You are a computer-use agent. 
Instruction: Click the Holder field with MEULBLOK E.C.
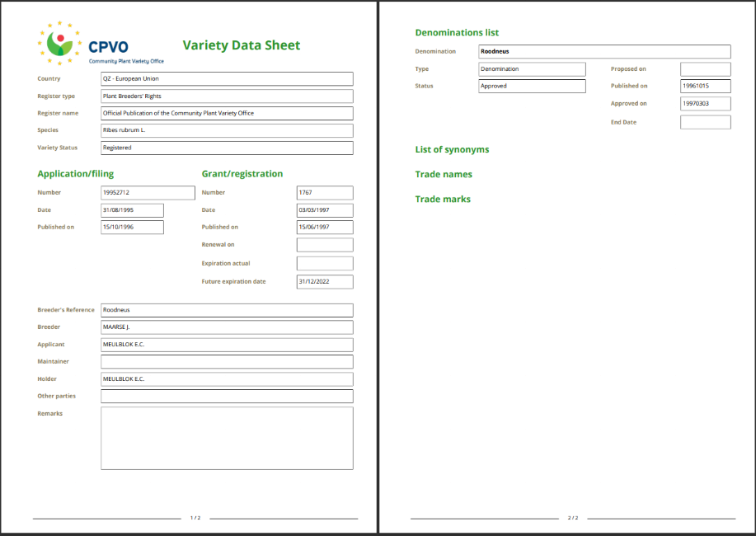tap(227, 378)
